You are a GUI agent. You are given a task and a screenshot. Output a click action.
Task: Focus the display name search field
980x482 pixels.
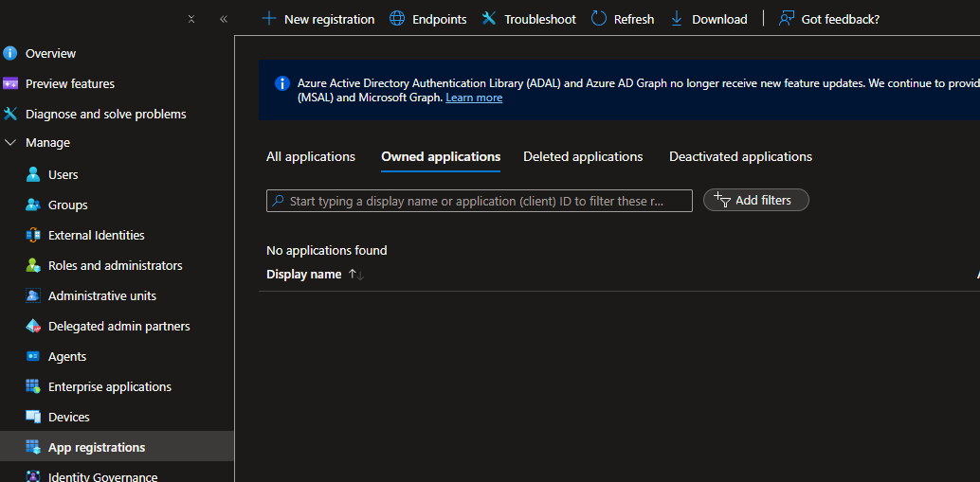click(480, 201)
